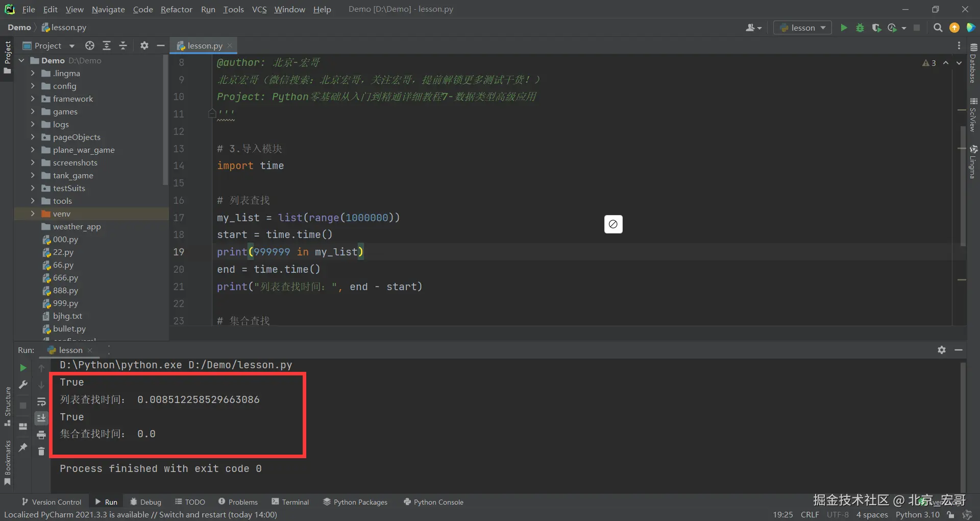Clear all Run console output with trash icon
This screenshot has height=521, width=980.
[x=41, y=451]
